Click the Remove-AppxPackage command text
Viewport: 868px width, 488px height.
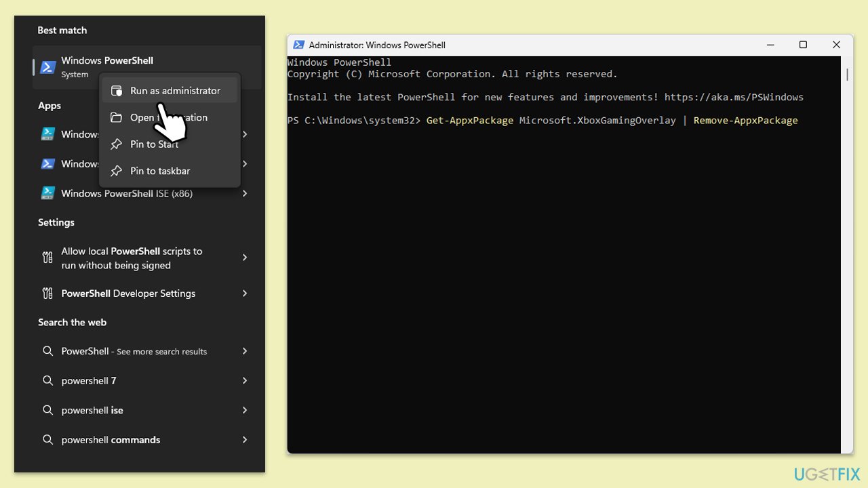745,121
